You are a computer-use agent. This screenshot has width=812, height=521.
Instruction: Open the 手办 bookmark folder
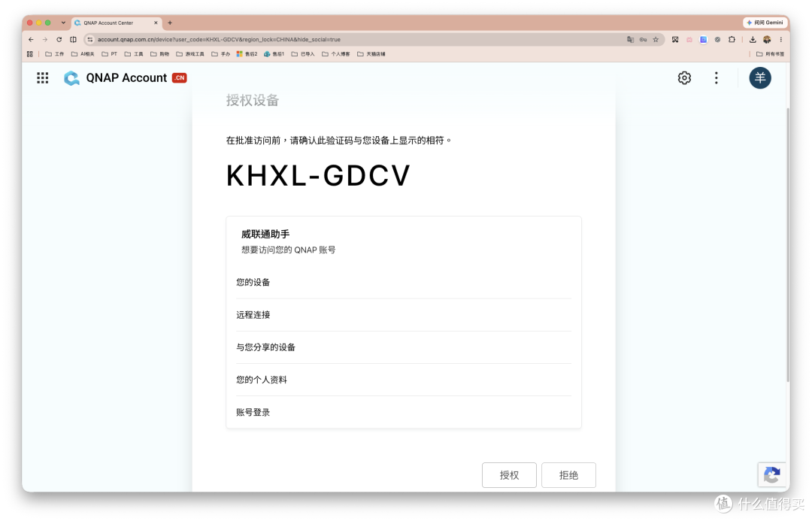[220, 54]
